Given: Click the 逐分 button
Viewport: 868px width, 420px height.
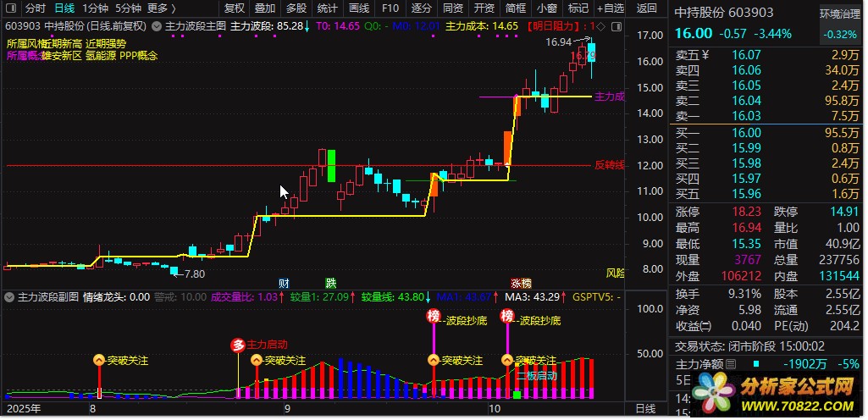Looking at the screenshot, I should click(421, 8).
